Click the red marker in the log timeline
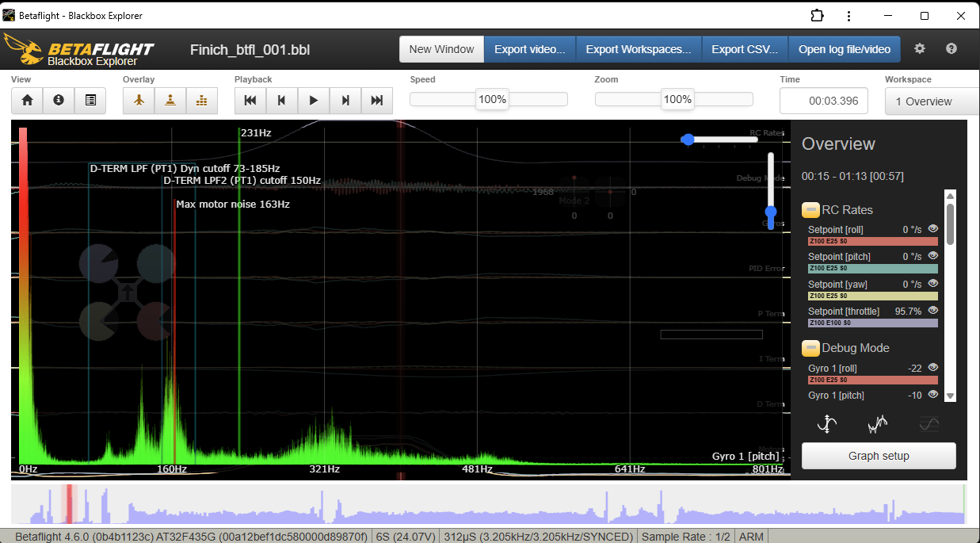This screenshot has height=543, width=980. (x=69, y=504)
